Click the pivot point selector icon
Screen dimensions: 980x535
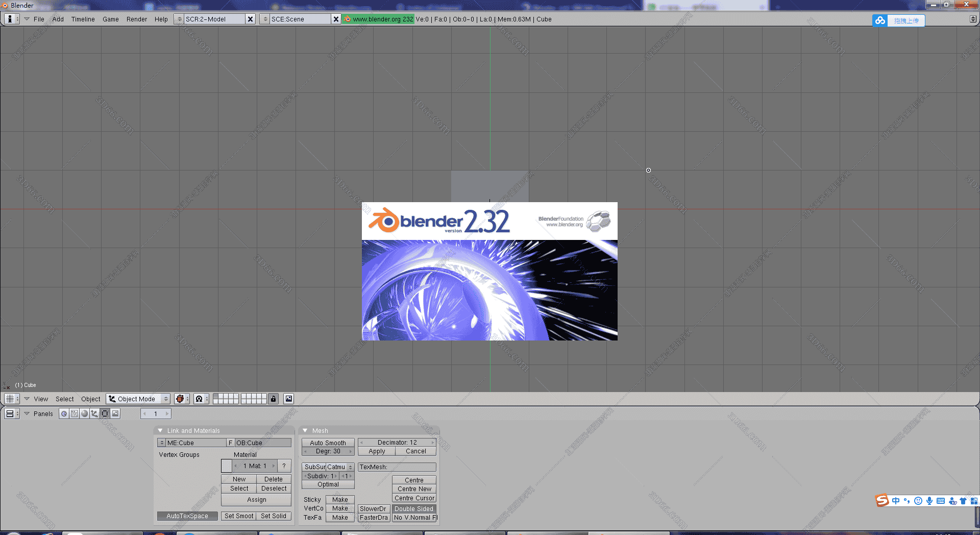200,399
